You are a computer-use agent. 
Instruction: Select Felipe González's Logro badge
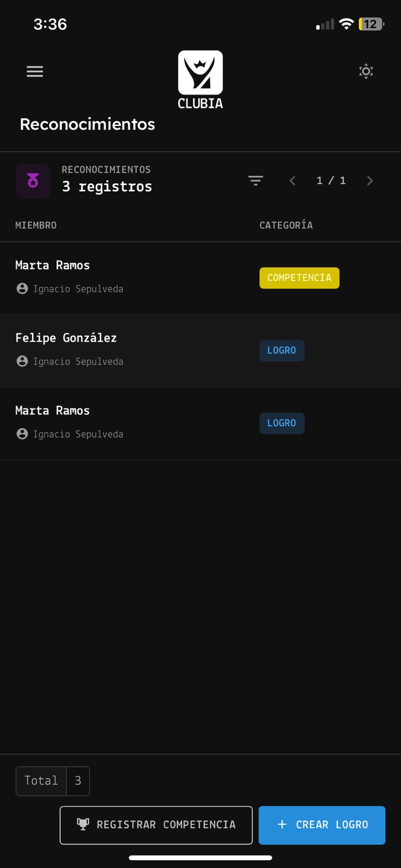(282, 350)
